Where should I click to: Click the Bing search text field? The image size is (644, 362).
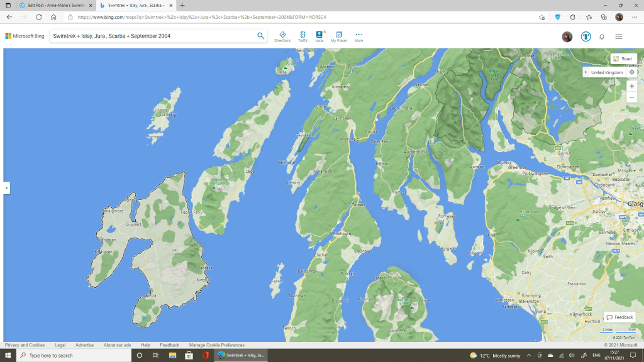[151, 36]
